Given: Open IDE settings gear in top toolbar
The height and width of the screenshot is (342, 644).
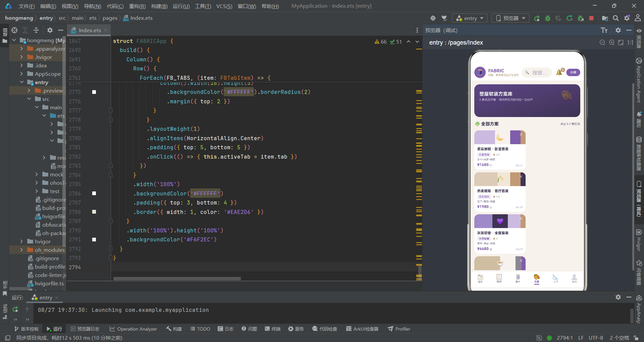Looking at the screenshot, I should click(627, 18).
